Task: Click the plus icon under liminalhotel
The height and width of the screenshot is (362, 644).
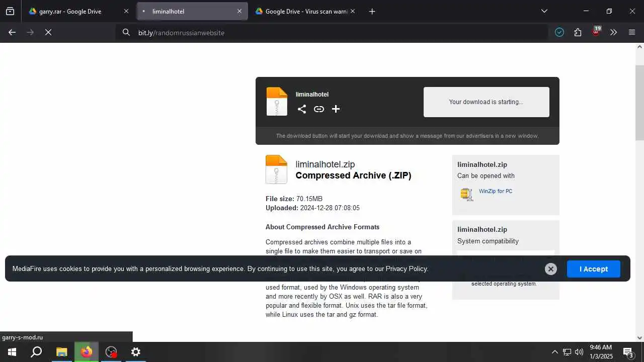Action: (336, 109)
